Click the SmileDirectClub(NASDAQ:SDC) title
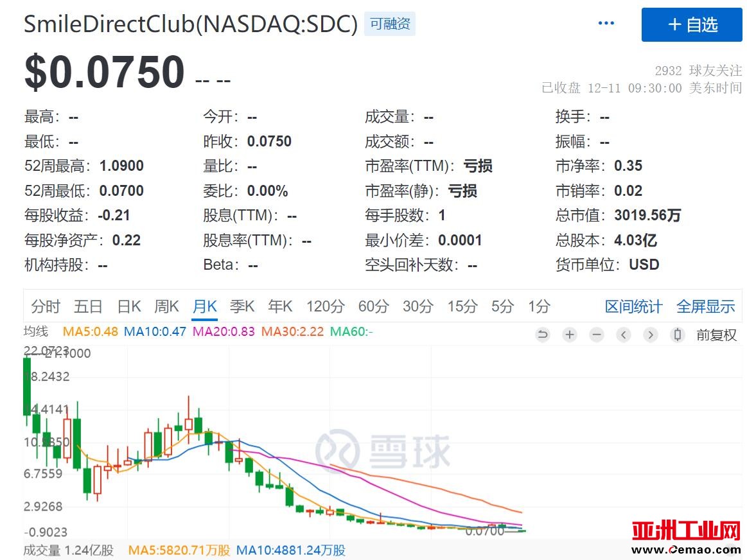The height and width of the screenshot is (560, 747). click(x=191, y=24)
